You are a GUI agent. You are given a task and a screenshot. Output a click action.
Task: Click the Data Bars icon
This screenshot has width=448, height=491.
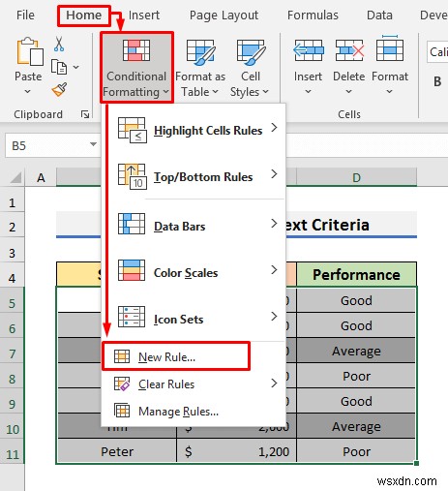132,224
